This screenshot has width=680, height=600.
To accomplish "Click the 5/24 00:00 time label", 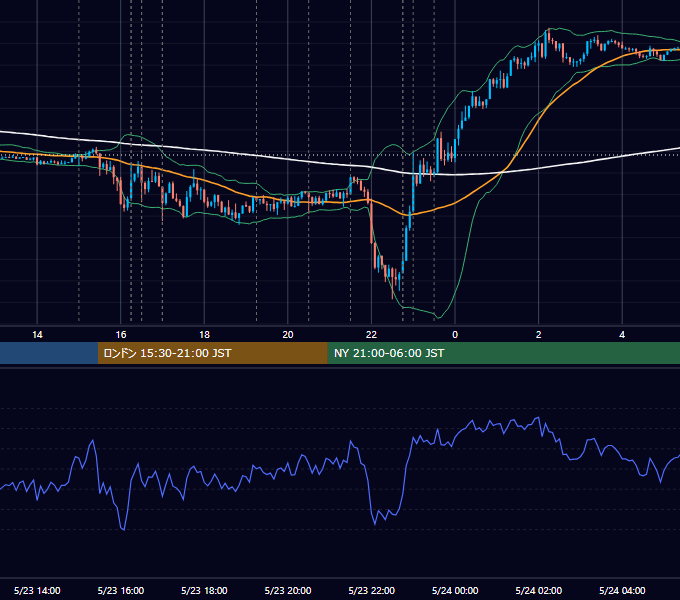I will (x=455, y=590).
